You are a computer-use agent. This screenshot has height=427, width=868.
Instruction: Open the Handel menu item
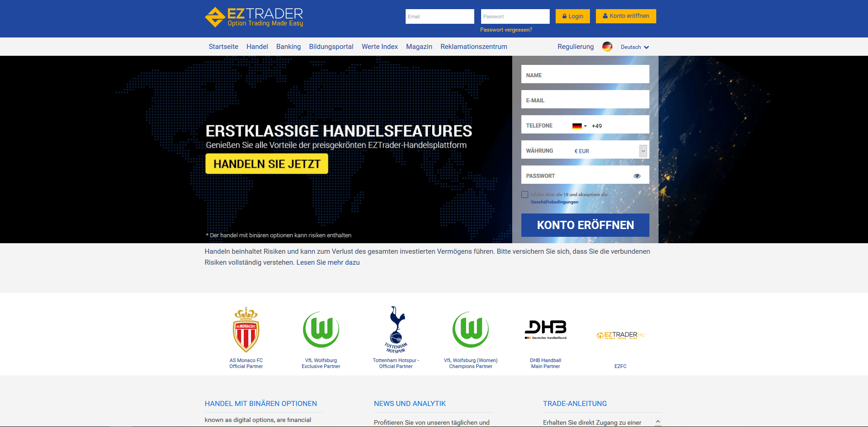(x=257, y=47)
